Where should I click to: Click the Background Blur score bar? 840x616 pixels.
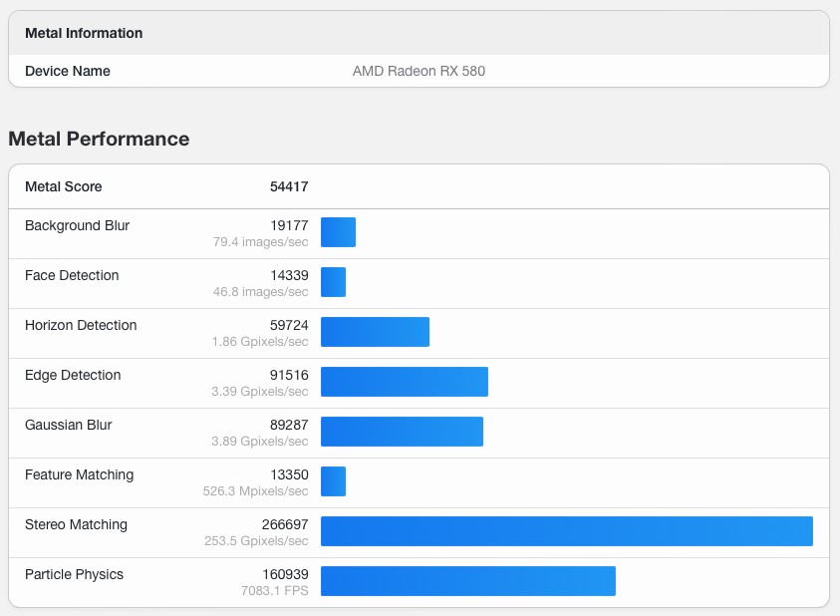click(338, 232)
